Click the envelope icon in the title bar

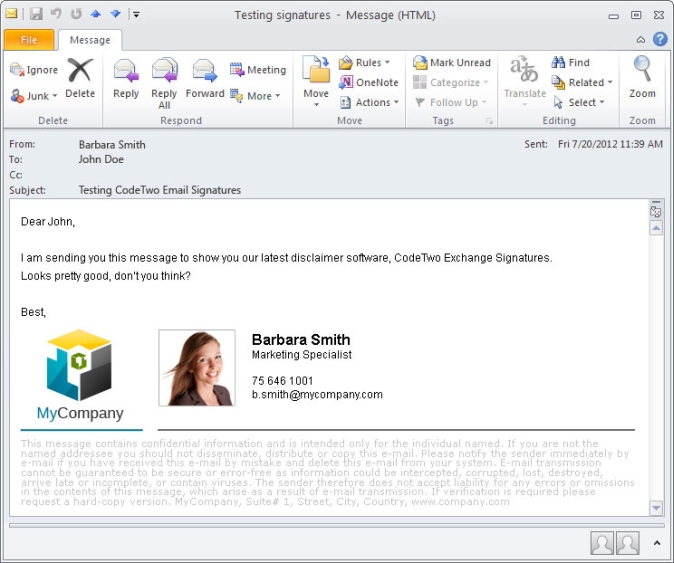point(11,13)
